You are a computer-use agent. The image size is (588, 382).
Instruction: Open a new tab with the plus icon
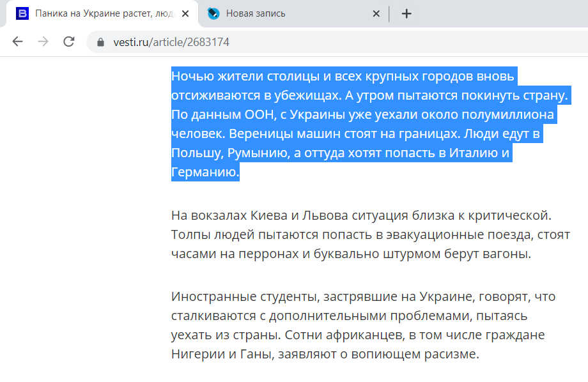pyautogui.click(x=406, y=12)
